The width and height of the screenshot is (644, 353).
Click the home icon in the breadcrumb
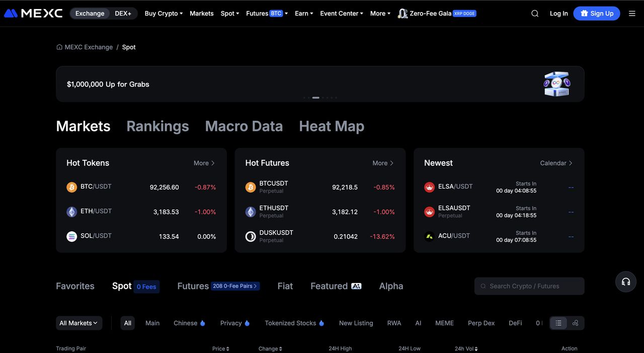tap(59, 47)
